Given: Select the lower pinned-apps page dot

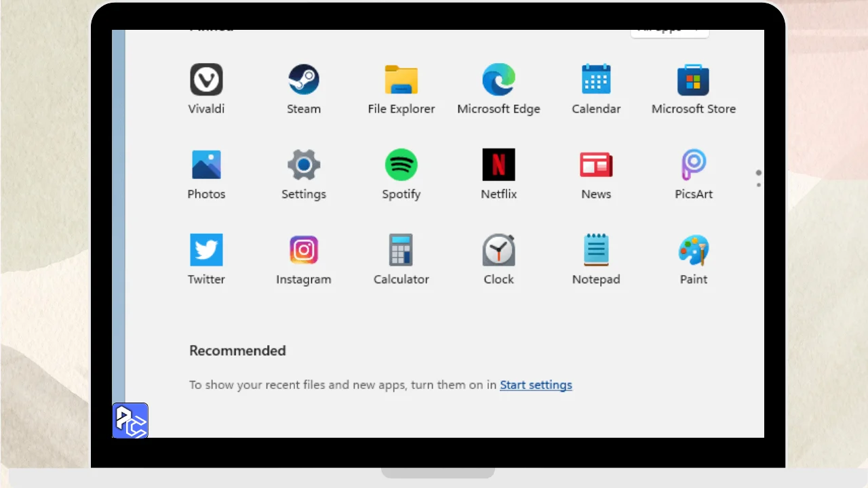Looking at the screenshot, I should click(759, 185).
